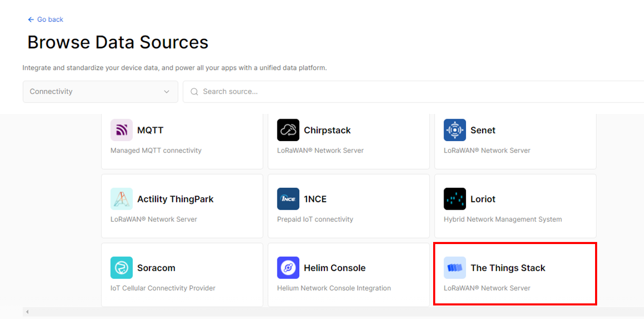The image size is (644, 319).
Task: Click the Browse Data Sources heading
Action: pyautogui.click(x=118, y=42)
